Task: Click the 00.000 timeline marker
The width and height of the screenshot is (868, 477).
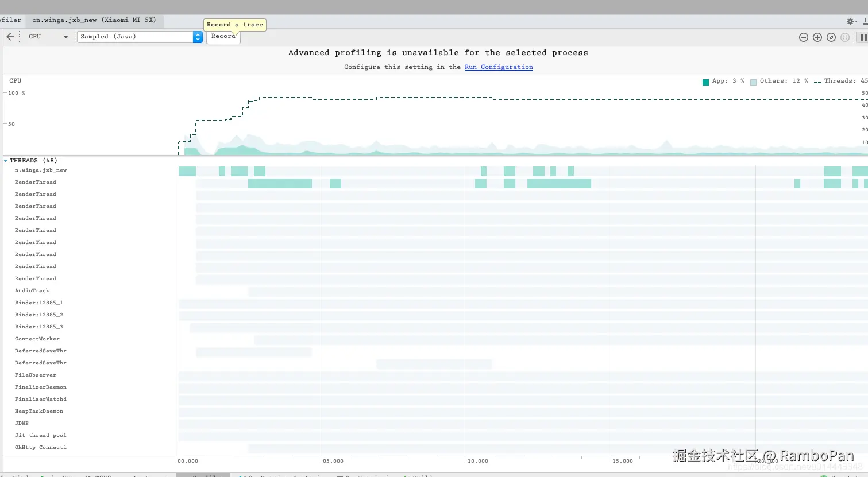Action: point(188,461)
